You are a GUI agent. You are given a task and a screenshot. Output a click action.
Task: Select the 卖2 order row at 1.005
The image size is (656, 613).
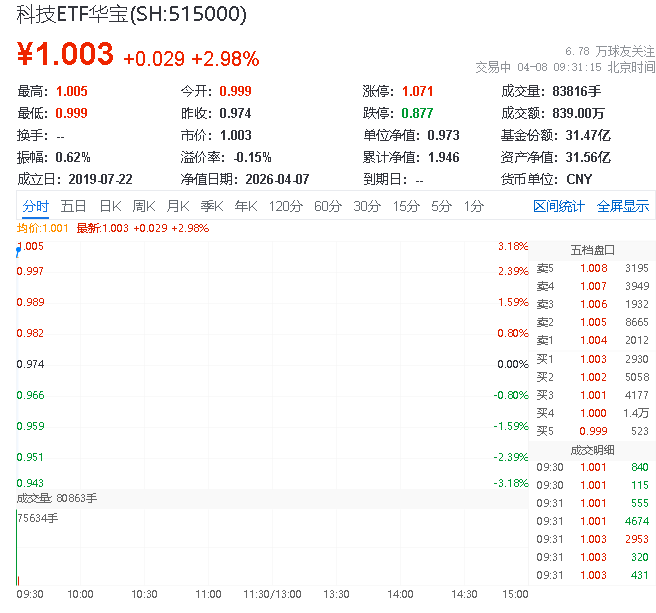click(x=592, y=322)
